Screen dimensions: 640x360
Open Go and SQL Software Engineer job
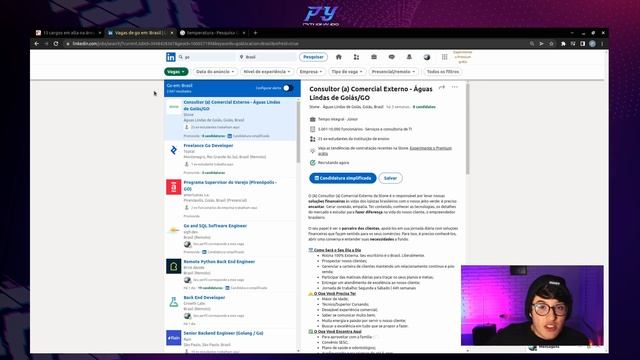pyautogui.click(x=215, y=226)
